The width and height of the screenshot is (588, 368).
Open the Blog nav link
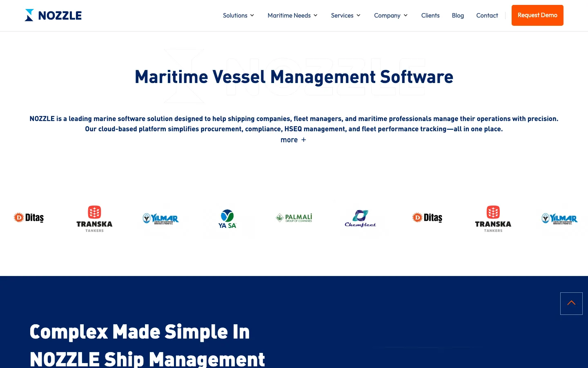tap(458, 16)
